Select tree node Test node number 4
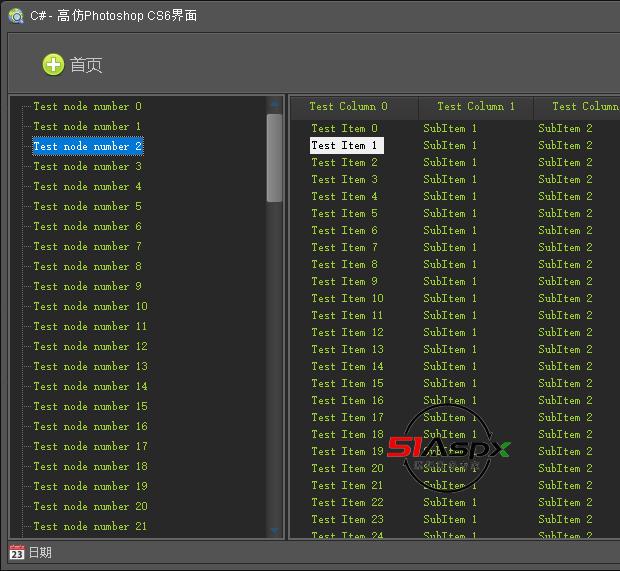The image size is (620, 571). [87, 187]
